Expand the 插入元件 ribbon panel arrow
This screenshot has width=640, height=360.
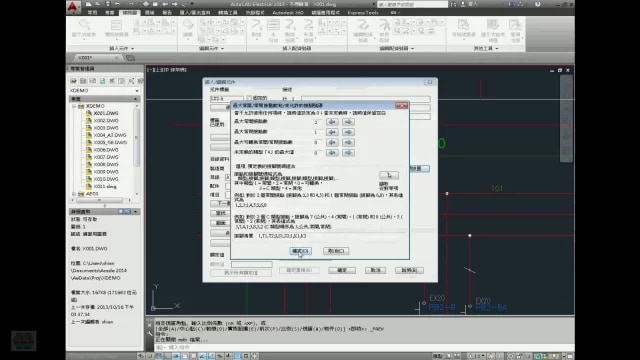133,49
